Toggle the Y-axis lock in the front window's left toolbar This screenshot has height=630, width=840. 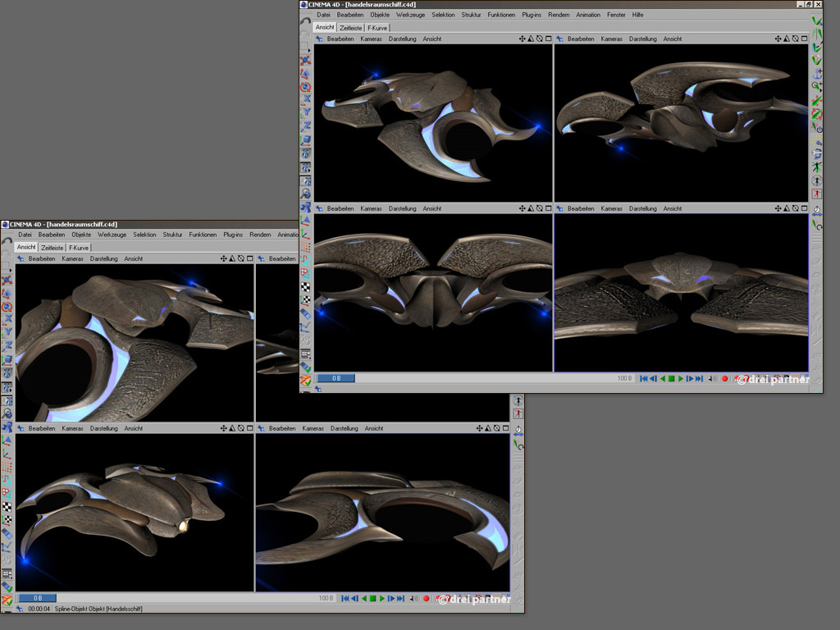(x=7, y=332)
